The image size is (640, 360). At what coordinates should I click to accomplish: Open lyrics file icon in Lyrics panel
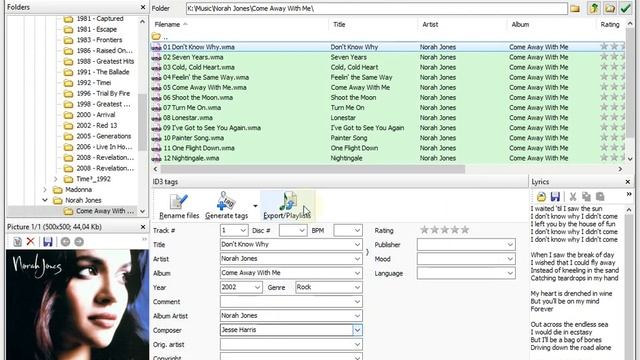pos(541,197)
